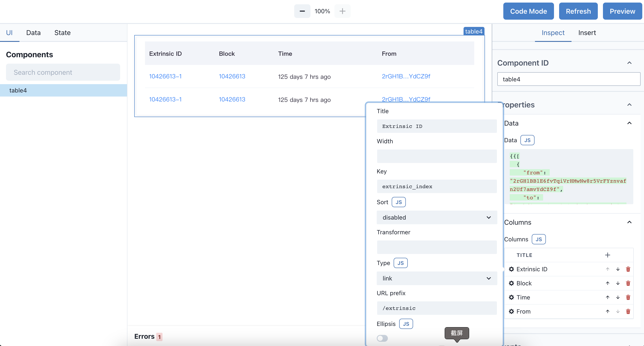This screenshot has height=346, width=644.
Task: Click the table4 label tag on canvas
Action: tap(474, 31)
